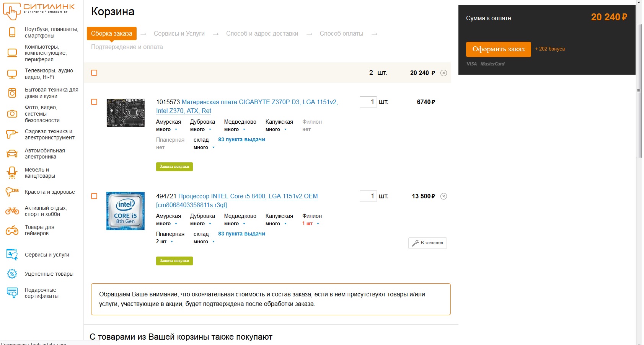Open the discounted goods percent icon
644x345 pixels.
[x=12, y=274]
